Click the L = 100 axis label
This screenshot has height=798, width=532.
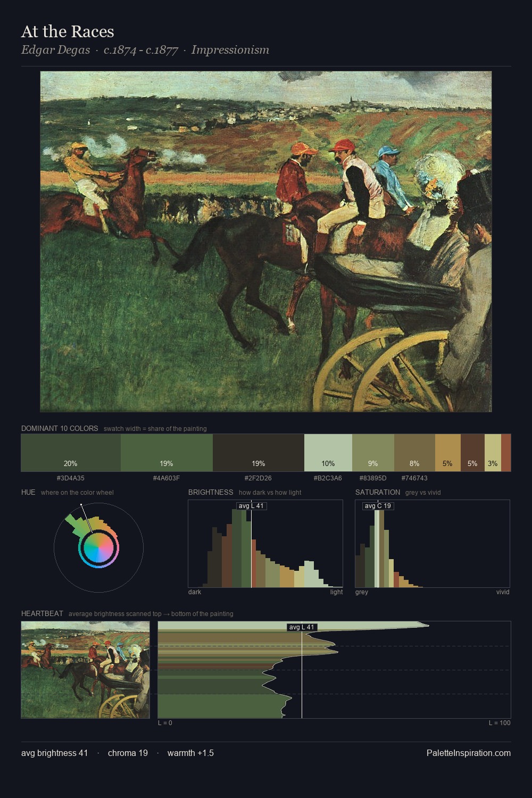click(x=500, y=723)
